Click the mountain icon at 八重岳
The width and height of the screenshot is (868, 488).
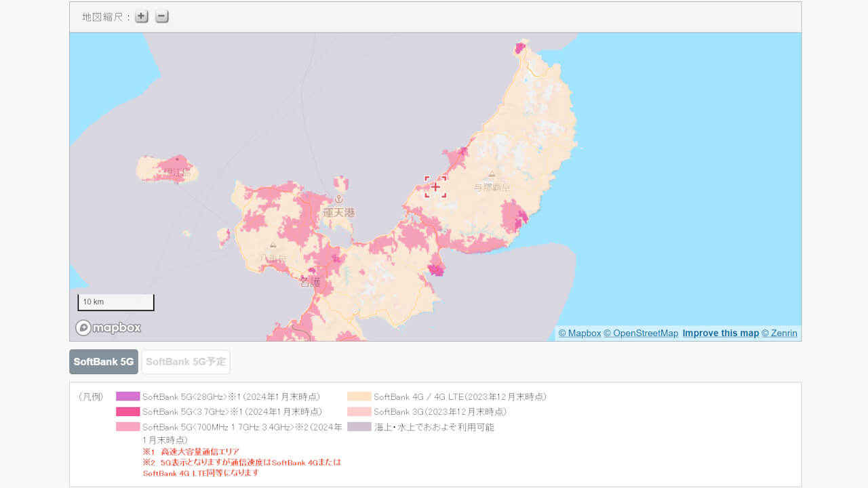click(273, 245)
